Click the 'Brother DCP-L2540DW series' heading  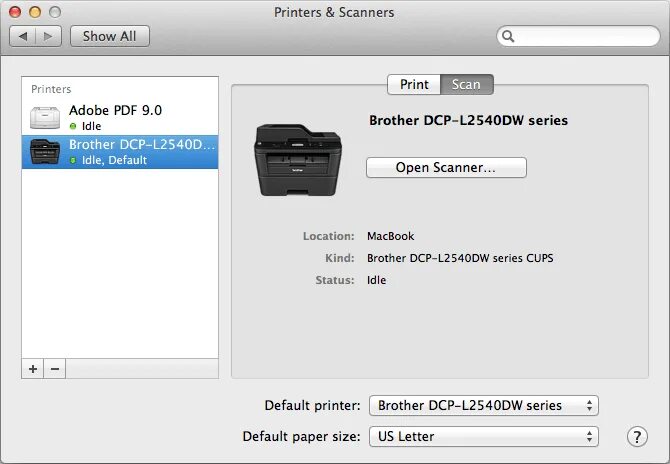click(x=468, y=120)
